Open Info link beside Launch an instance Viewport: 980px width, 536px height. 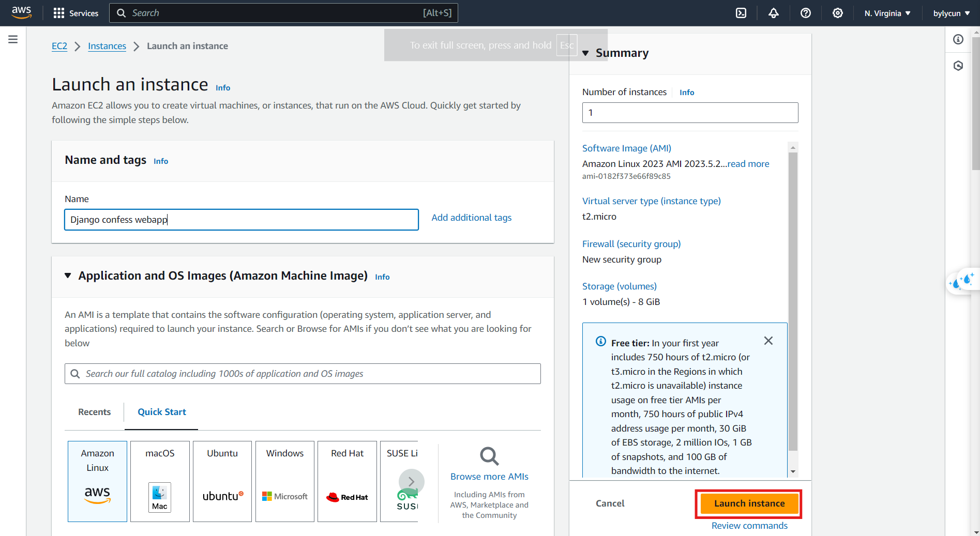point(223,88)
